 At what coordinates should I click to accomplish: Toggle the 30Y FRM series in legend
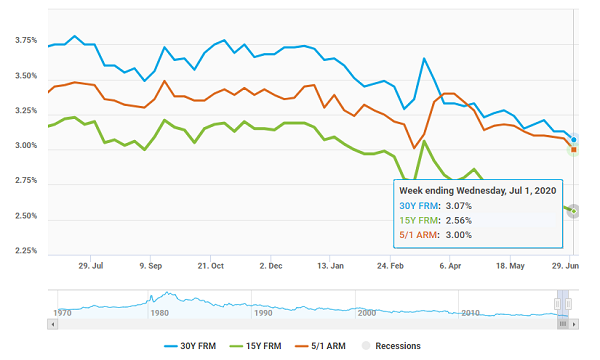pos(190,346)
